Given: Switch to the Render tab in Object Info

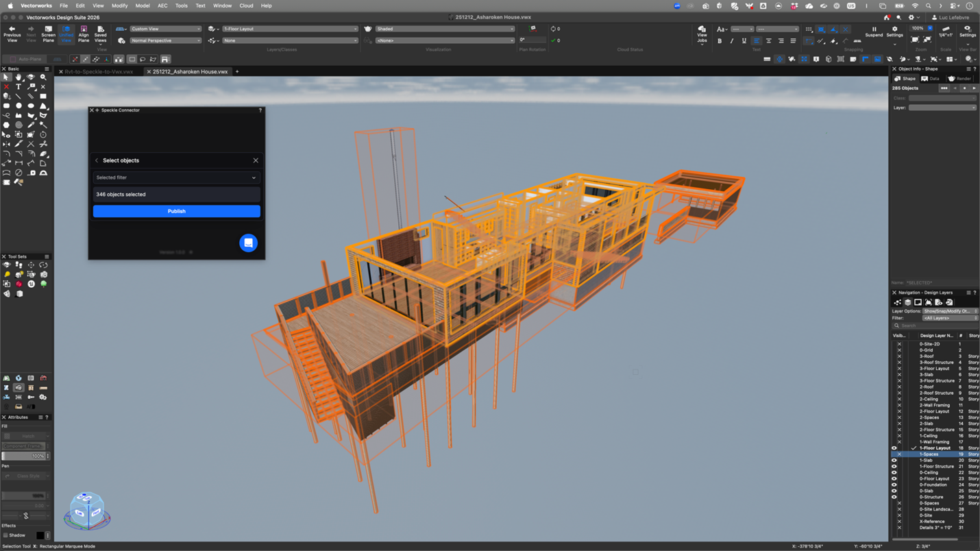Looking at the screenshot, I should tap(959, 79).
